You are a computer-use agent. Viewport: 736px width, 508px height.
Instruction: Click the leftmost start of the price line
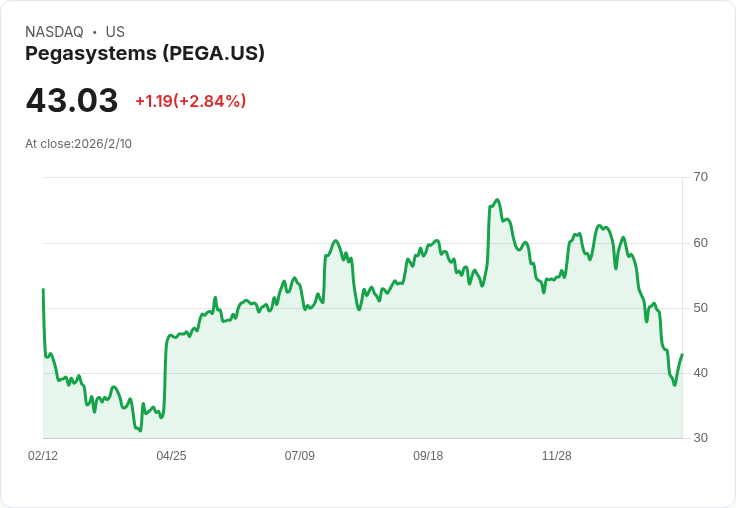click(x=43, y=289)
